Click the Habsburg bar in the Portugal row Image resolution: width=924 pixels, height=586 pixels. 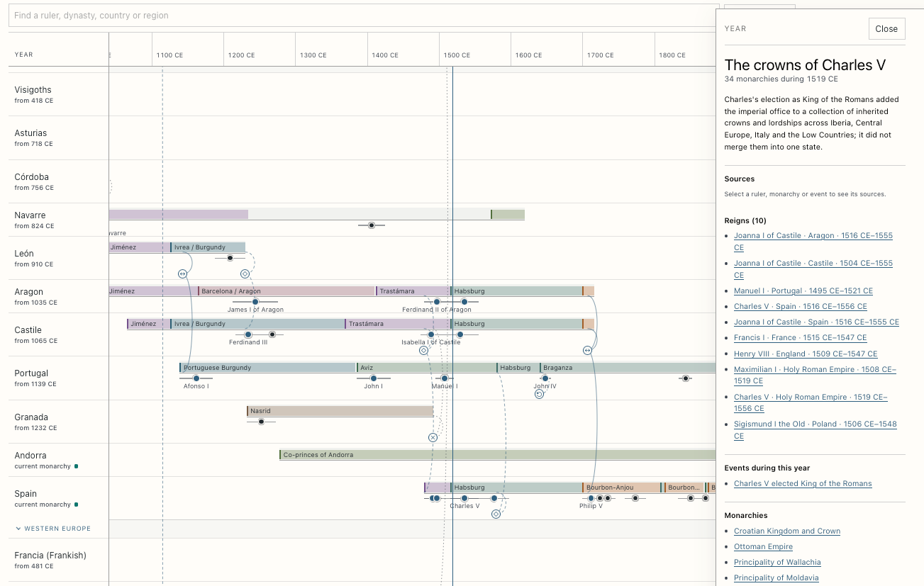click(518, 368)
